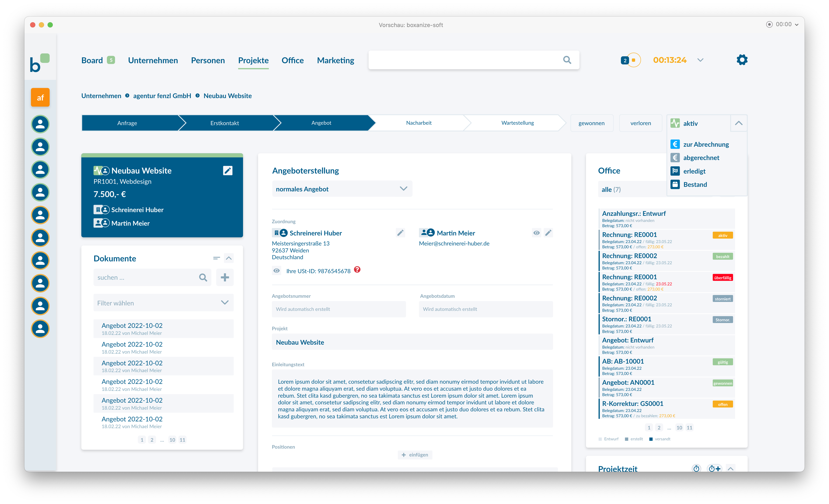The width and height of the screenshot is (829, 504).
Task: Add a new document with the plus button
Action: coord(225,277)
